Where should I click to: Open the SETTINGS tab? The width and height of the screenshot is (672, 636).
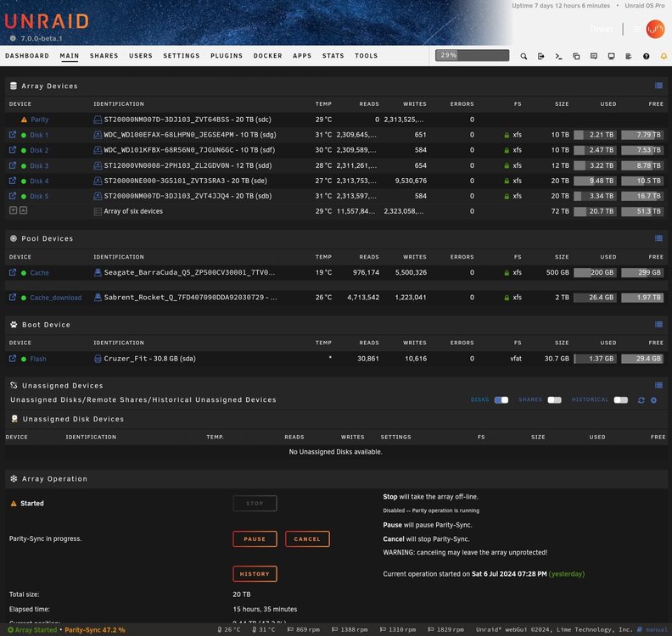[182, 56]
